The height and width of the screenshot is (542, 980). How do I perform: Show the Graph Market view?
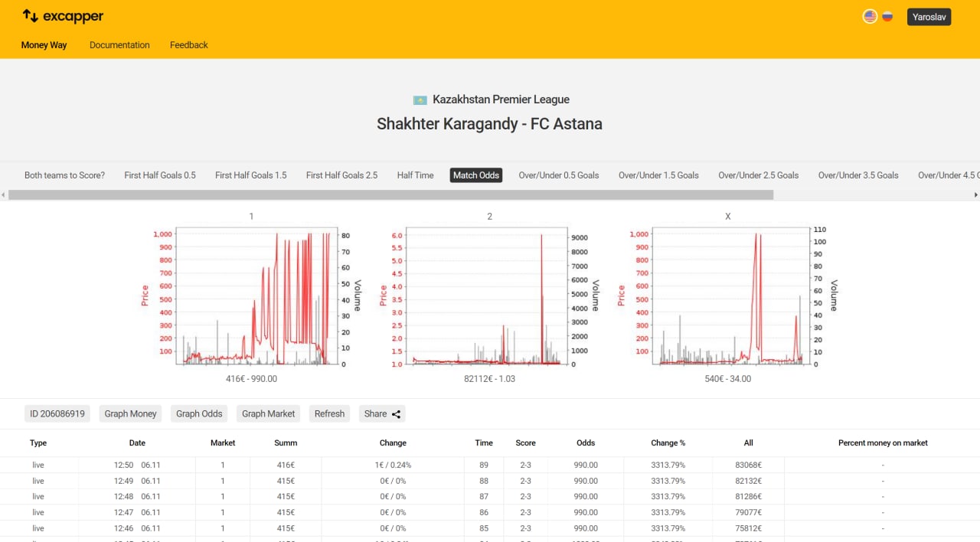[269, 414]
